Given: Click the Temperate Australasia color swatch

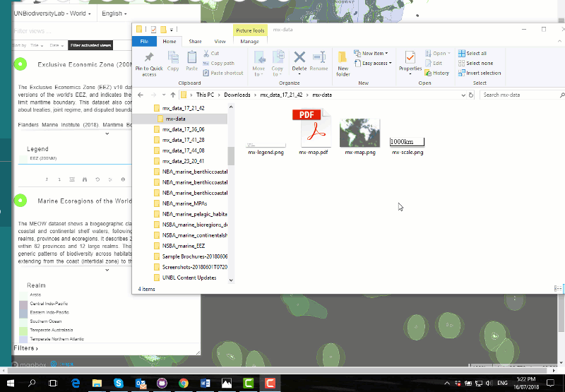Looking at the screenshot, I should tap(23, 330).
